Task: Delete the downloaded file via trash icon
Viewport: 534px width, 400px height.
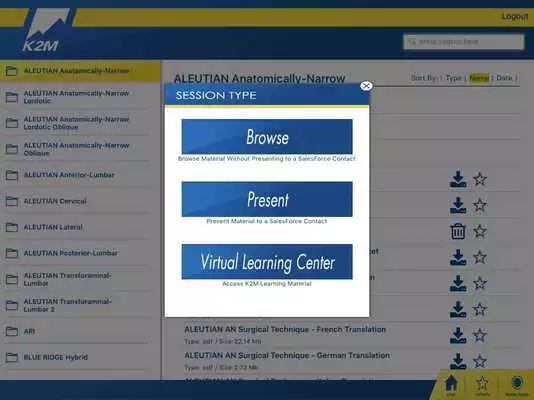Action: pyautogui.click(x=458, y=231)
